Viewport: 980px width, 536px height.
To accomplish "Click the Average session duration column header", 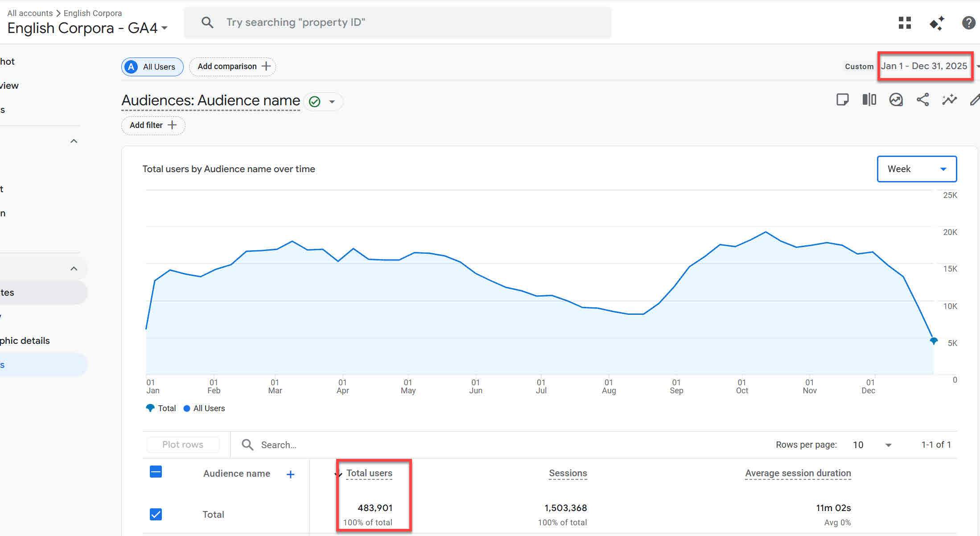I will point(798,473).
